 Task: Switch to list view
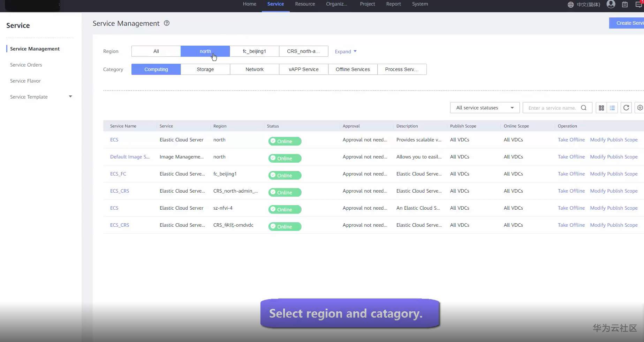pos(612,108)
